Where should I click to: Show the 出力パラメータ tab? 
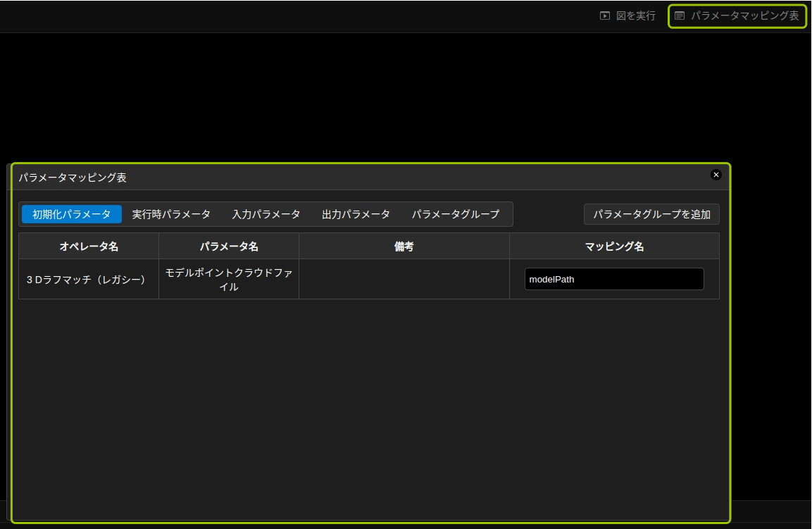[x=356, y=214]
